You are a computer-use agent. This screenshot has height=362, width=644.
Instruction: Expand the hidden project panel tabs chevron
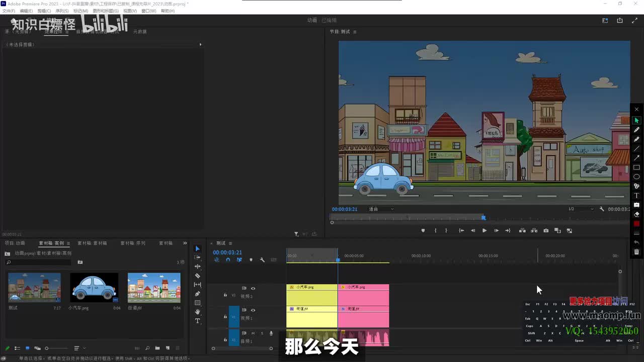pos(185,243)
